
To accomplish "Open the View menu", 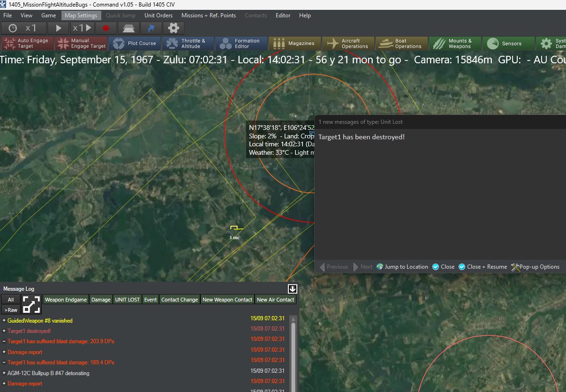I will (27, 15).
